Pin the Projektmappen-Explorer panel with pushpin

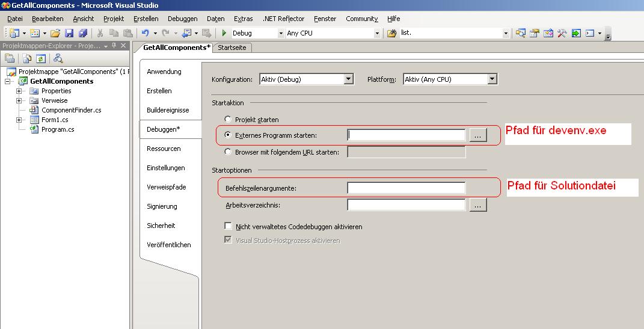point(114,46)
